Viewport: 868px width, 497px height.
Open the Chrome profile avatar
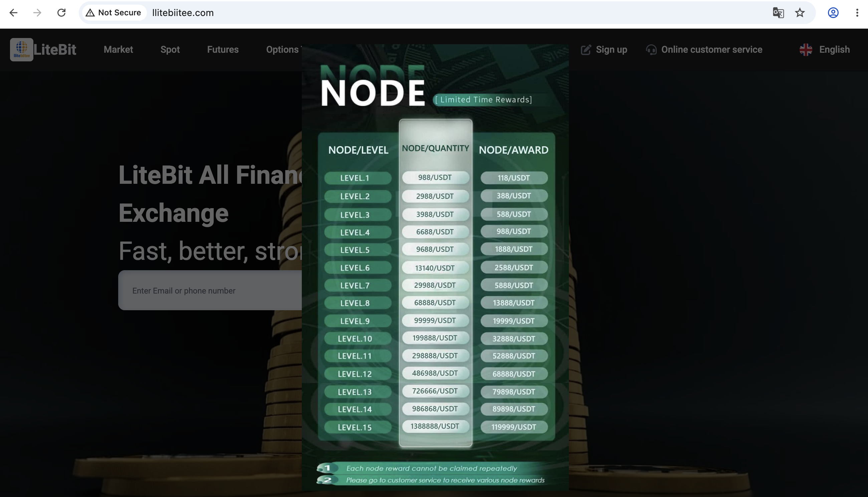click(x=833, y=13)
